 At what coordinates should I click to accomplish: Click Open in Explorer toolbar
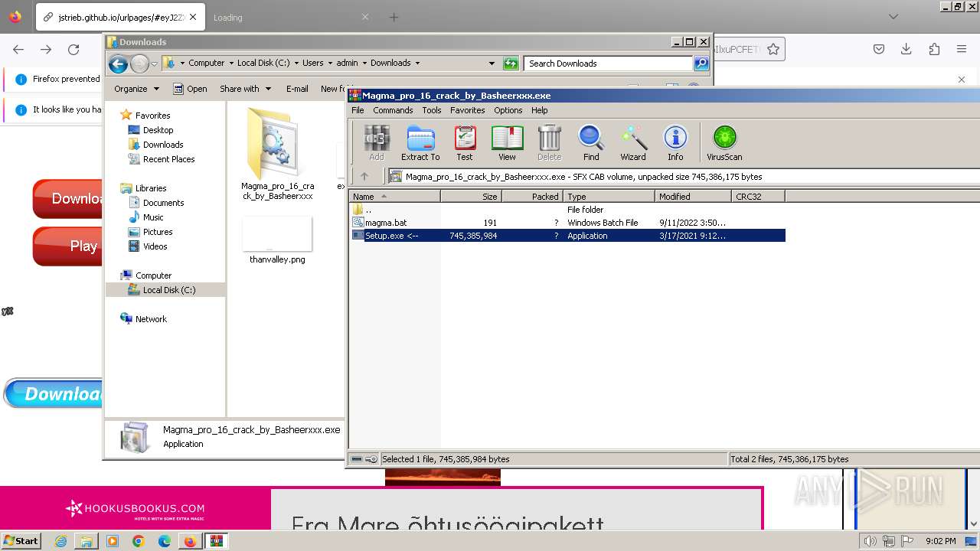(190, 89)
